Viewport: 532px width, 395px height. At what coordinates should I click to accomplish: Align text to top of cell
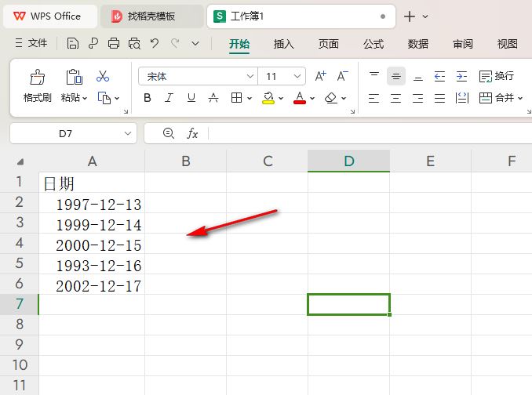point(374,76)
